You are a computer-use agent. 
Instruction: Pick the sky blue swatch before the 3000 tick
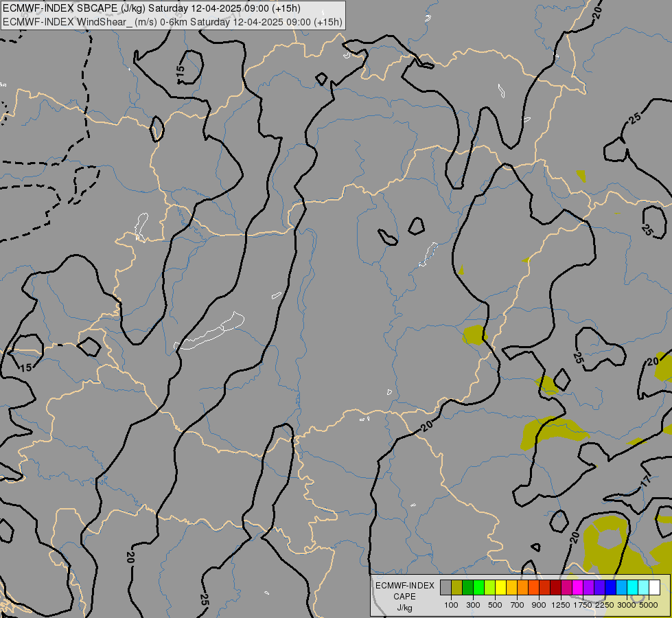click(621, 588)
